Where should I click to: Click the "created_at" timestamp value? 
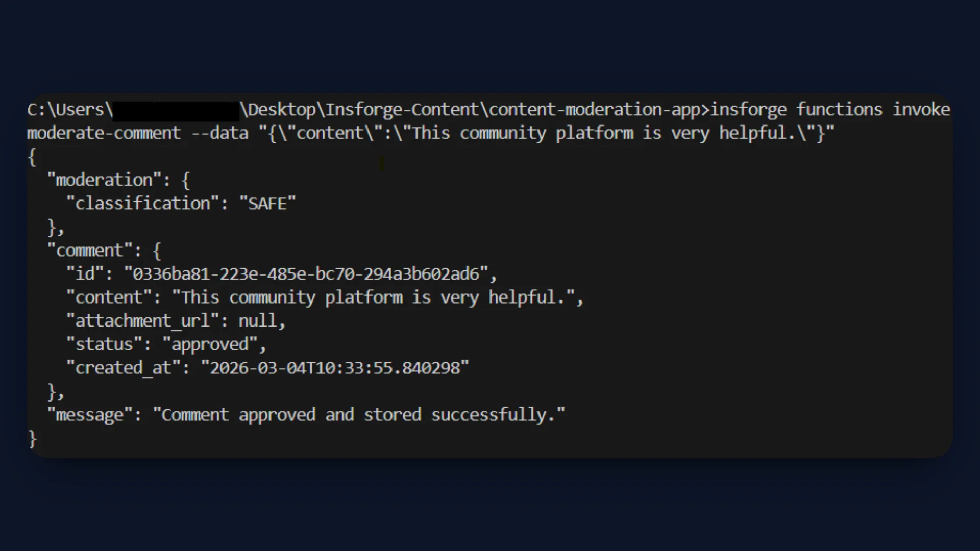(x=335, y=368)
